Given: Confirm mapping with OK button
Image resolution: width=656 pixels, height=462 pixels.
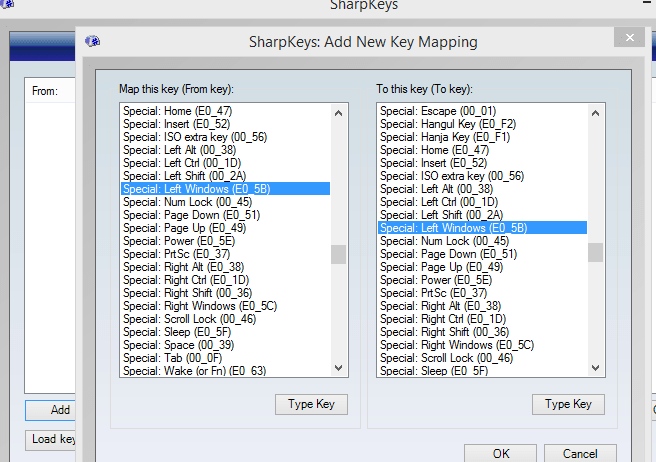Looking at the screenshot, I should (500, 454).
